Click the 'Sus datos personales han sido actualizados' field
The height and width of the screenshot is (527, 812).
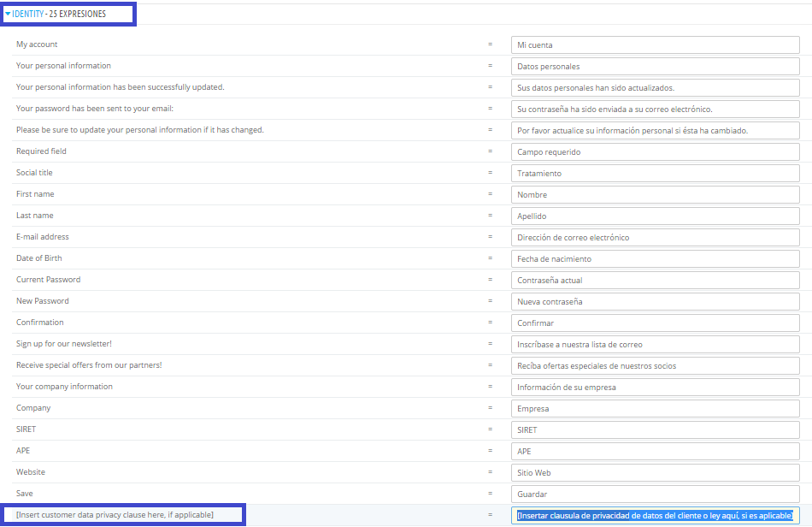tap(655, 87)
